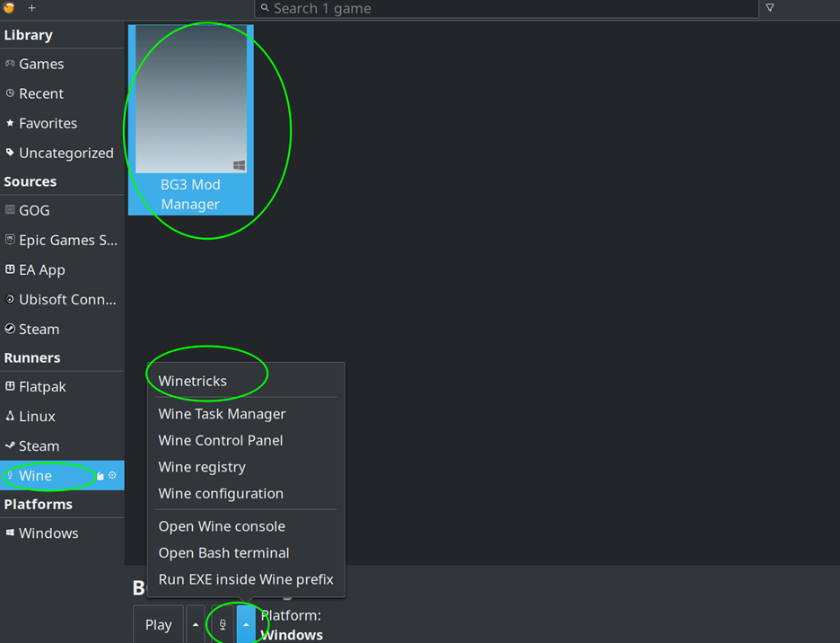The width and height of the screenshot is (840, 643).
Task: Open the view options triangle icon by the search box
Action: pos(770,8)
